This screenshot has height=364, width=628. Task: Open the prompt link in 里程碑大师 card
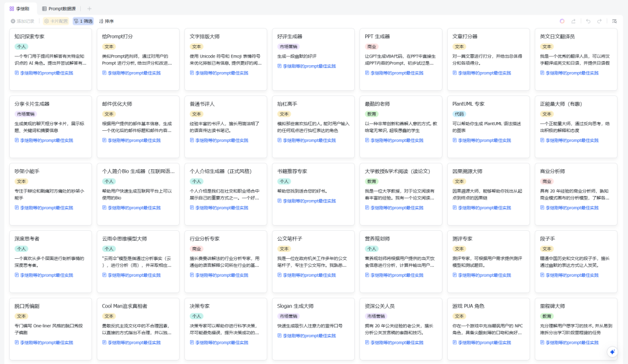coord(569,342)
